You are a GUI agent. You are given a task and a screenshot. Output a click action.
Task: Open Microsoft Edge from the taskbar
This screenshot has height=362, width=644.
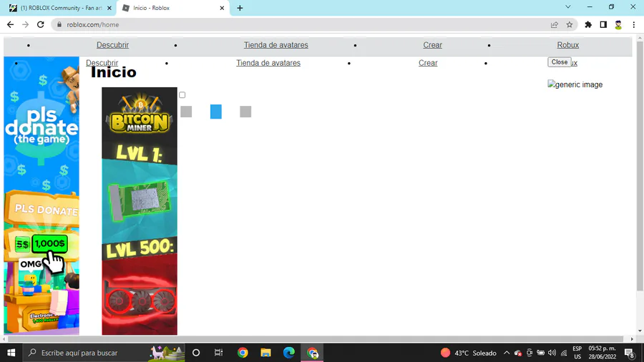pos(289,353)
